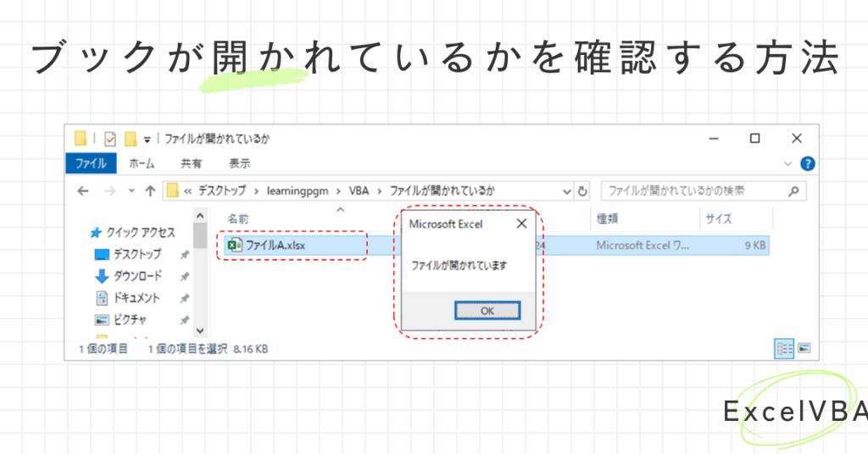The width and height of the screenshot is (868, 454).
Task: Open the Recent locations dropdown arrow
Action: [131, 191]
